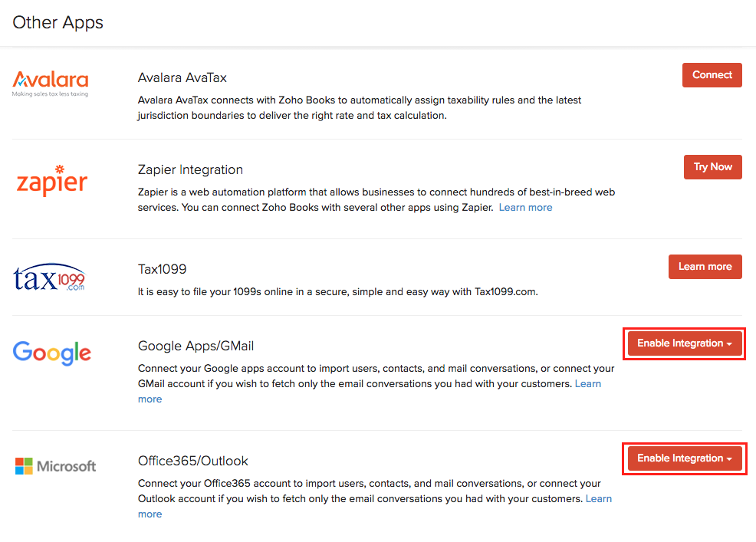Open Learn more link in Zapier description
This screenshot has width=756, height=542.
tap(525, 208)
